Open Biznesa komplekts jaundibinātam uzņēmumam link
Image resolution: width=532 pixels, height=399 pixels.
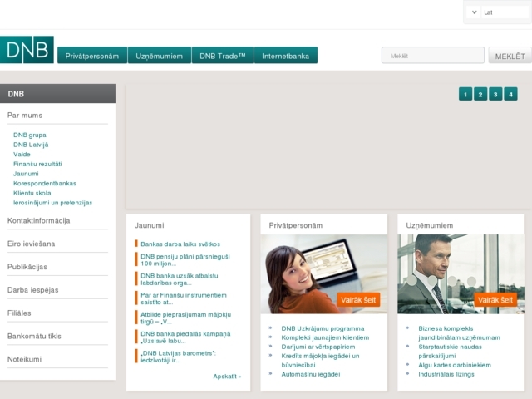pyautogui.click(x=459, y=333)
